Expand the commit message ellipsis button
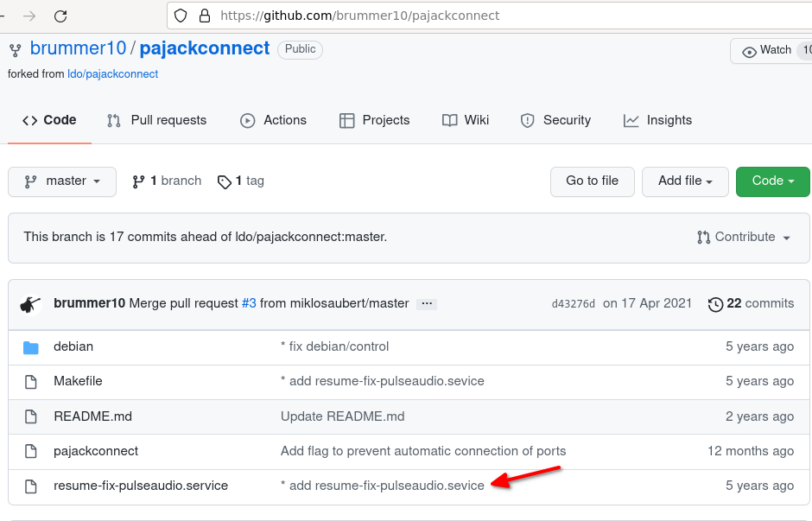The image size is (812, 521). pos(427,303)
